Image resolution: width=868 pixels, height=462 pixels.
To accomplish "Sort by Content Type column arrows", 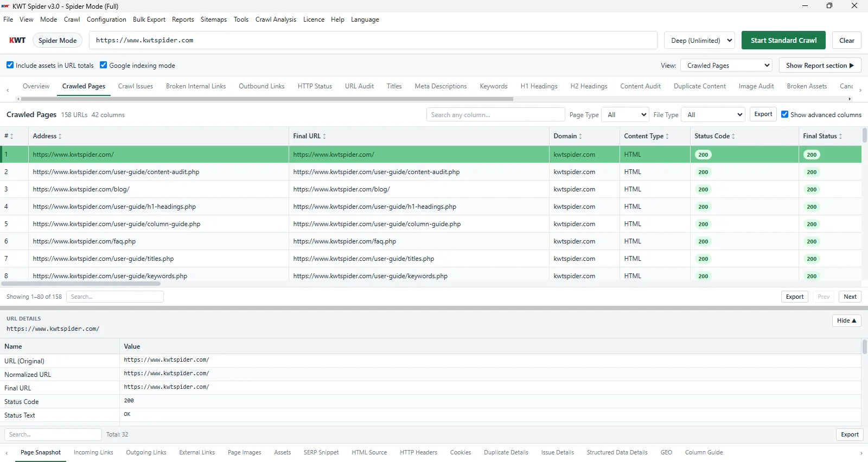I will tap(667, 136).
